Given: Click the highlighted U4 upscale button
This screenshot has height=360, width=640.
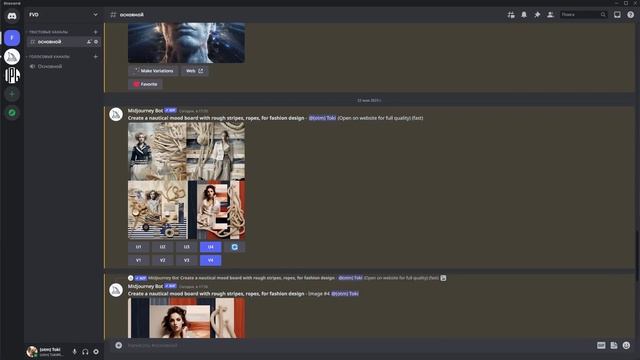Looking at the screenshot, I should 211,247.
